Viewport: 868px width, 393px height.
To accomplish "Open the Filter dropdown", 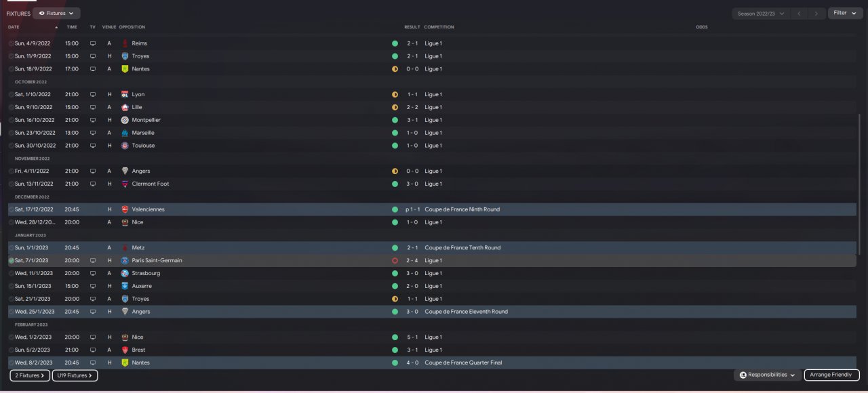I will point(844,13).
